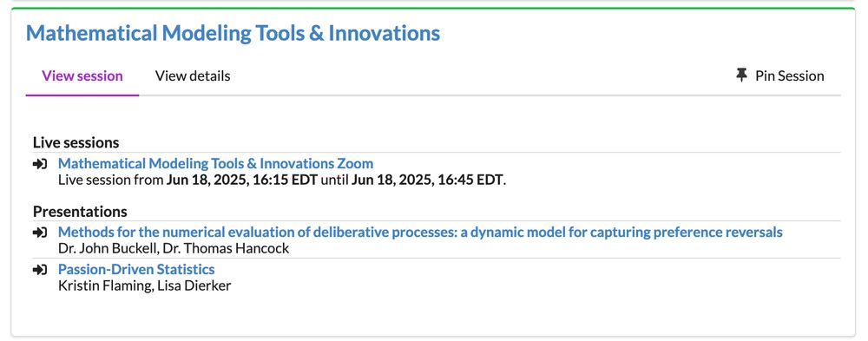Click author name Kristin Flaming
This screenshot has height=341, width=868.
(104, 286)
